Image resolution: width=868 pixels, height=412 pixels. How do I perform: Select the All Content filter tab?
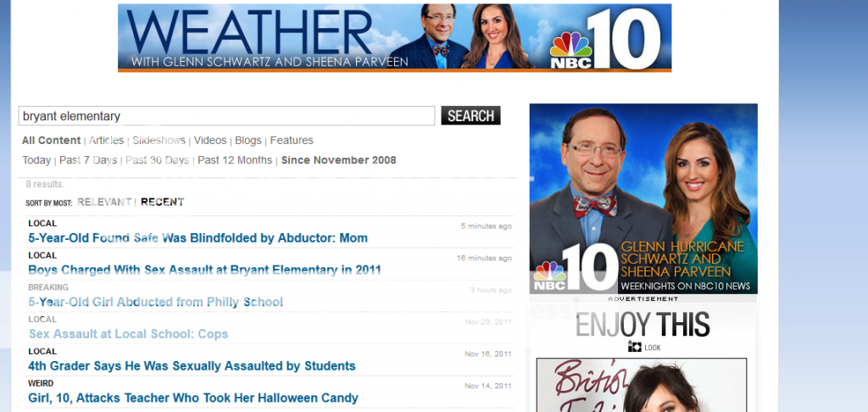click(51, 141)
